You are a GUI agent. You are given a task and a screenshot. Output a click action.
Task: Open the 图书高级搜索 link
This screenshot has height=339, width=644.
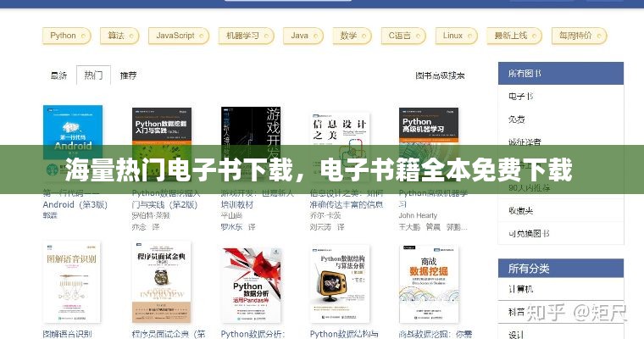click(440, 75)
